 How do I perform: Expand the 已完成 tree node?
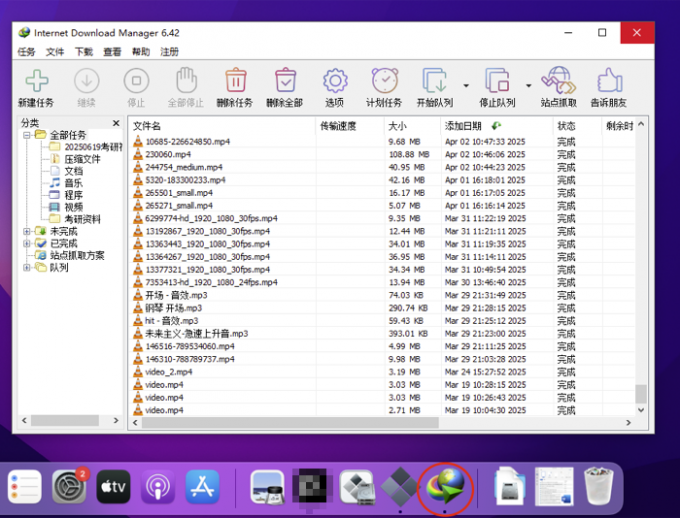point(26,243)
